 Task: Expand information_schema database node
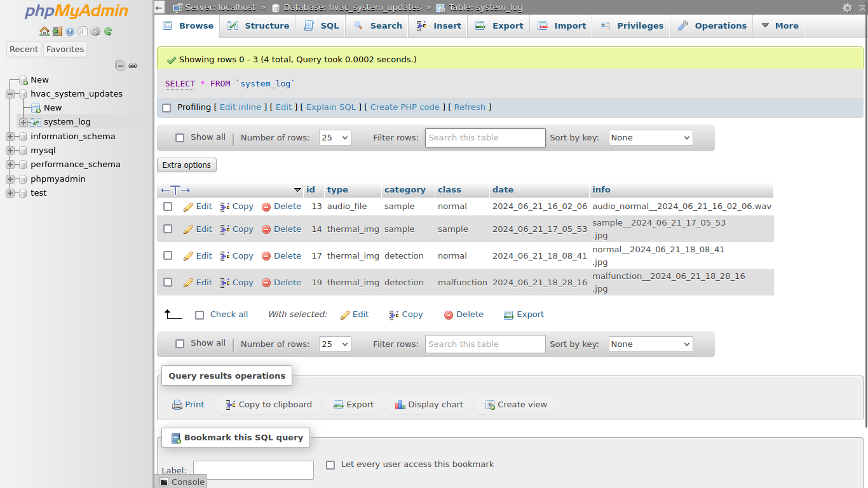tap(10, 137)
